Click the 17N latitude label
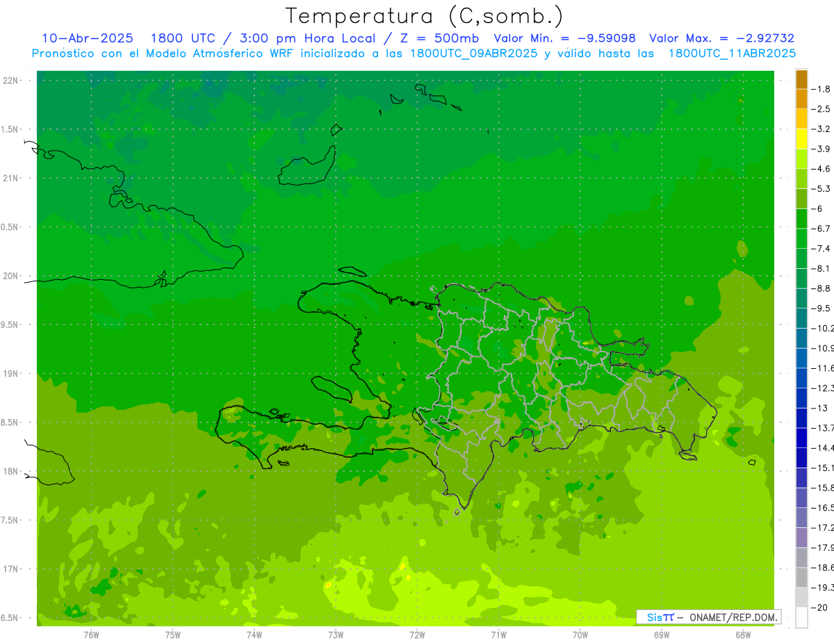The height and width of the screenshot is (644, 834). [11, 569]
